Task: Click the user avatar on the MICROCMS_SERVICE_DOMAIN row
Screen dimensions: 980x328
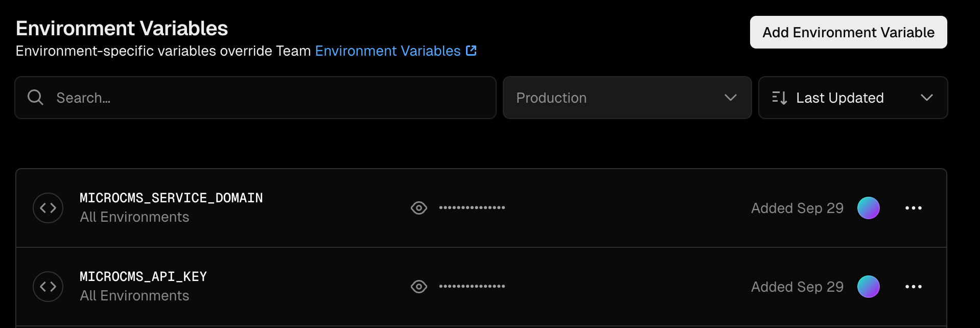Action: coord(868,208)
